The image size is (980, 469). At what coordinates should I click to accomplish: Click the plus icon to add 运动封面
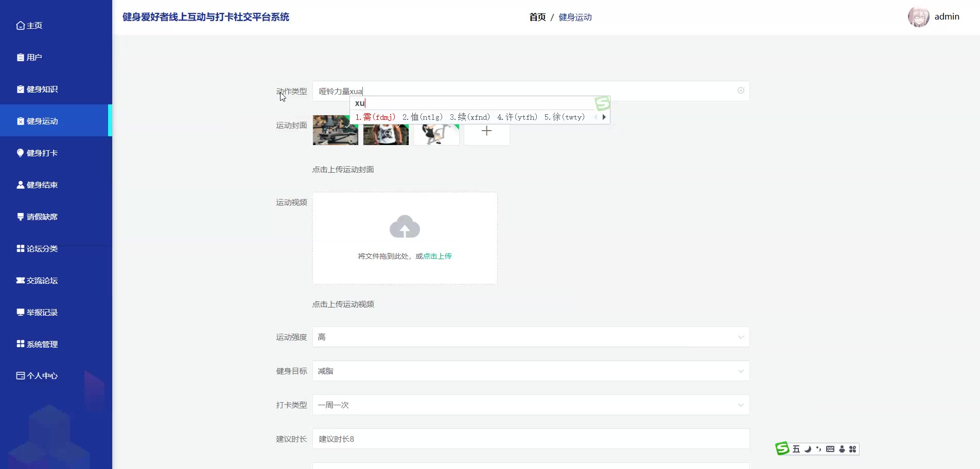pyautogui.click(x=487, y=131)
